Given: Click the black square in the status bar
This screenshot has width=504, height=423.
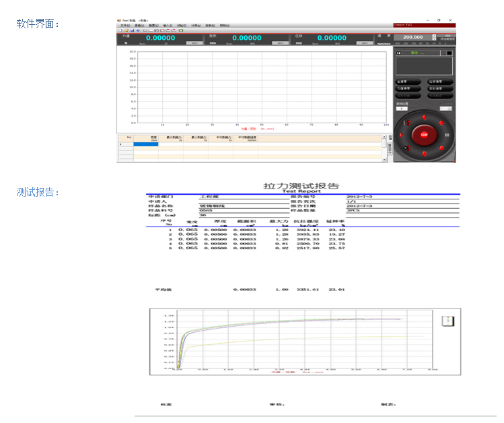Looking at the screenshot, I should click(x=449, y=53).
